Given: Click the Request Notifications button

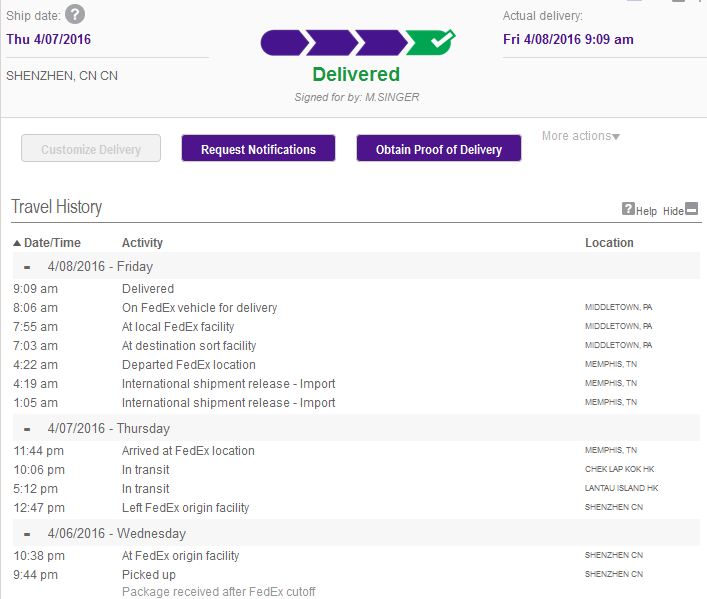Looking at the screenshot, I should 258,148.
